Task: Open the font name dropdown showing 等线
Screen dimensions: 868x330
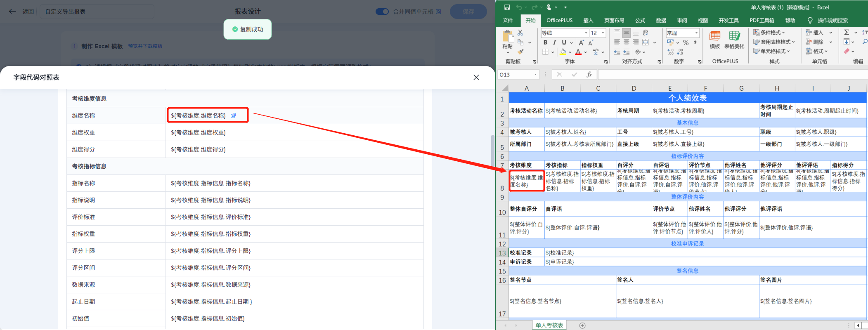Action: click(586, 33)
